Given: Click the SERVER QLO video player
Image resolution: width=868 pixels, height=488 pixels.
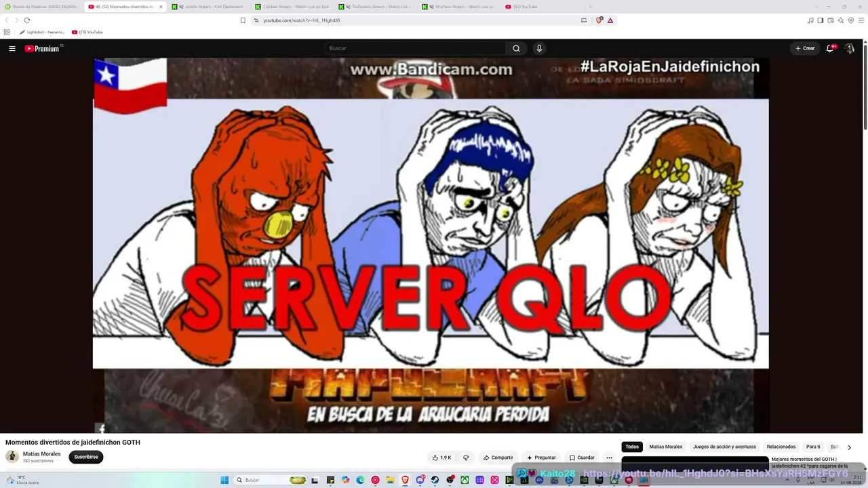Looking at the screenshot, I should [431, 245].
